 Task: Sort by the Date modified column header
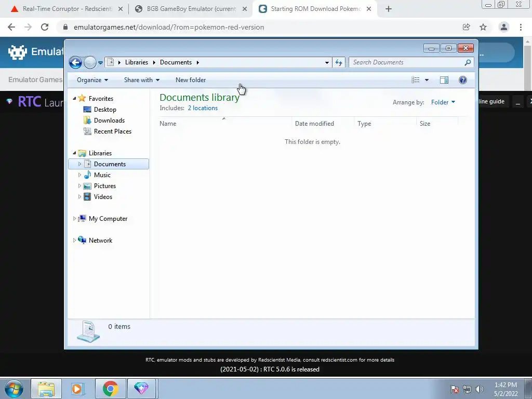[323, 124]
